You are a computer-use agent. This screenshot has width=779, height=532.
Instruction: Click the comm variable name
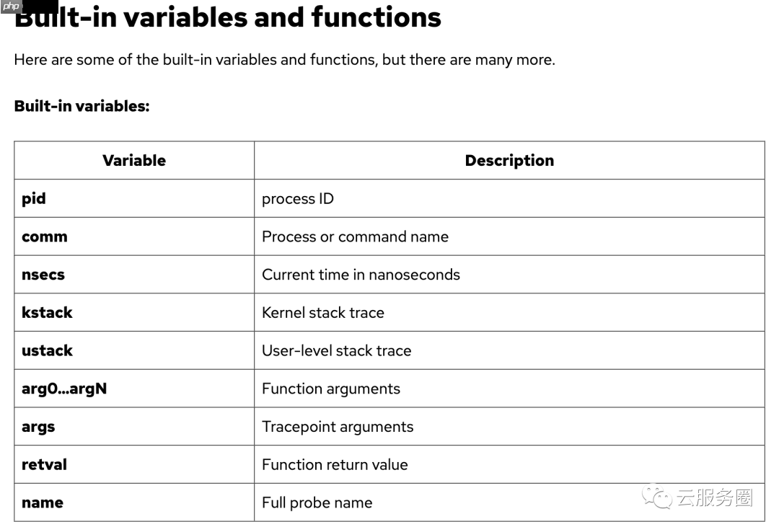tap(45, 236)
